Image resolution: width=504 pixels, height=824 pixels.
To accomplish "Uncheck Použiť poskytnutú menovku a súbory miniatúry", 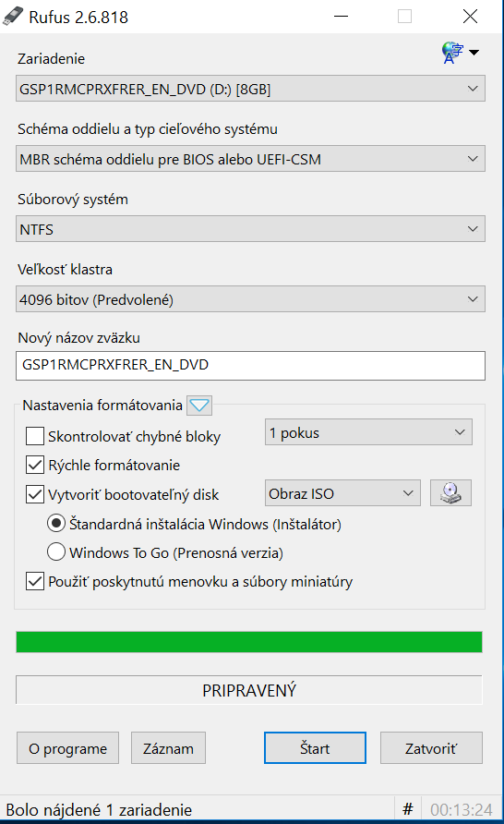I will 35,581.
